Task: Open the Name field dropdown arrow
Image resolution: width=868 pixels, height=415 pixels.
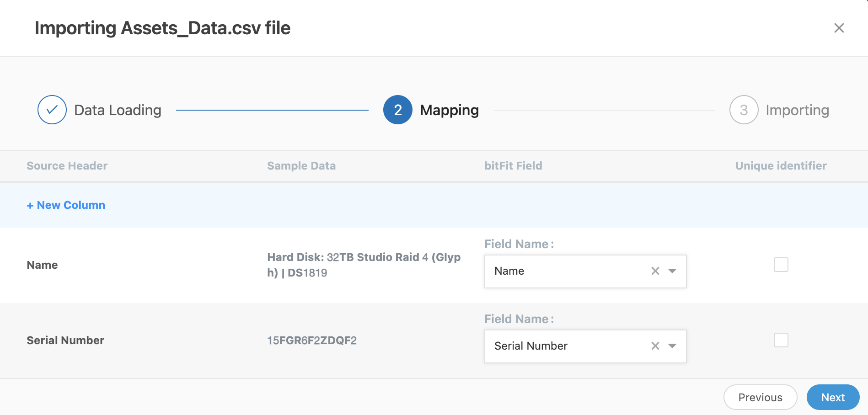Action: [x=672, y=271]
